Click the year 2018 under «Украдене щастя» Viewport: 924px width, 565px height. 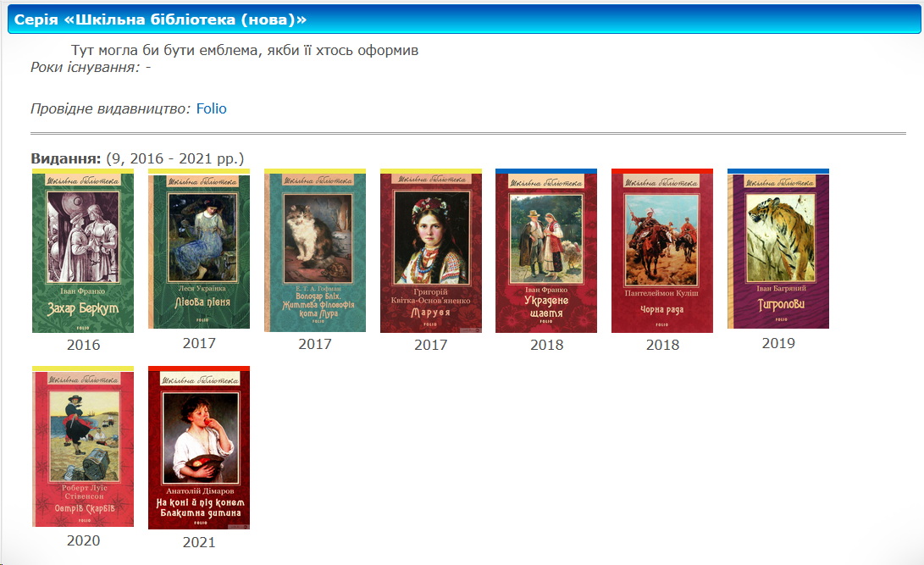546,345
